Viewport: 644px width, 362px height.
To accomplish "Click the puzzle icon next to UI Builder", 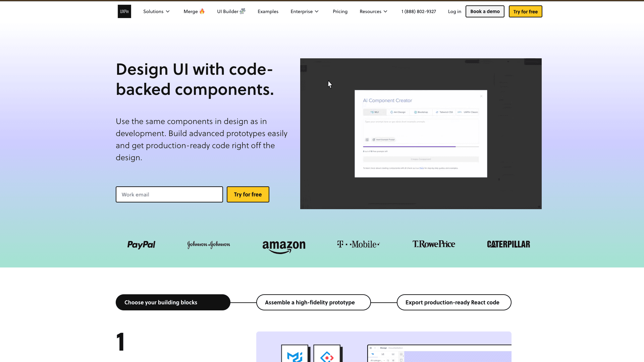I will coord(243,11).
